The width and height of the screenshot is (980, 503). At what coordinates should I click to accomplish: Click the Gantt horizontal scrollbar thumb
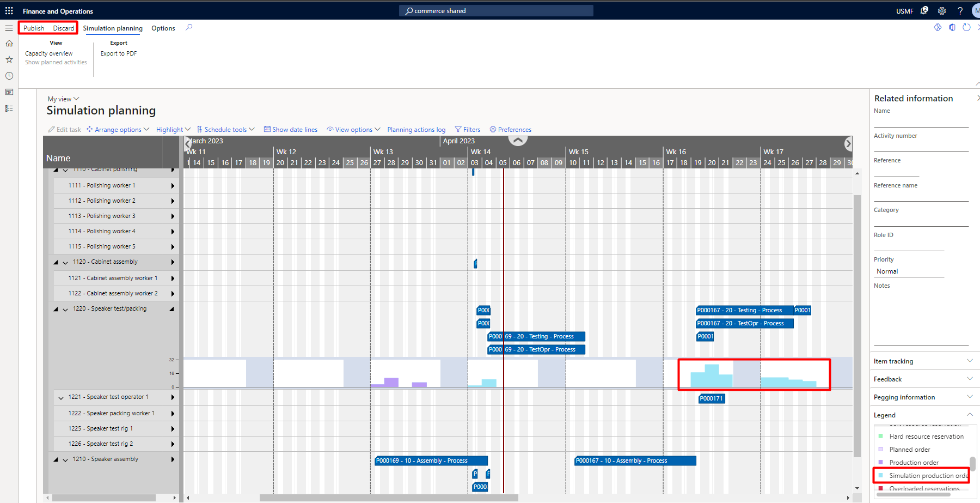pos(389,498)
